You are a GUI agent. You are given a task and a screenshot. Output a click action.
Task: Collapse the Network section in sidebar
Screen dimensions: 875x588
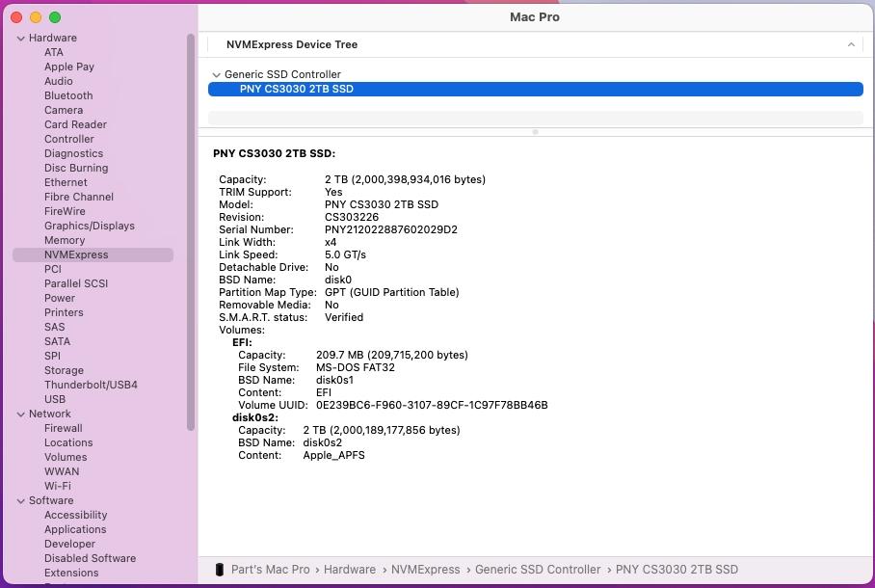click(20, 414)
